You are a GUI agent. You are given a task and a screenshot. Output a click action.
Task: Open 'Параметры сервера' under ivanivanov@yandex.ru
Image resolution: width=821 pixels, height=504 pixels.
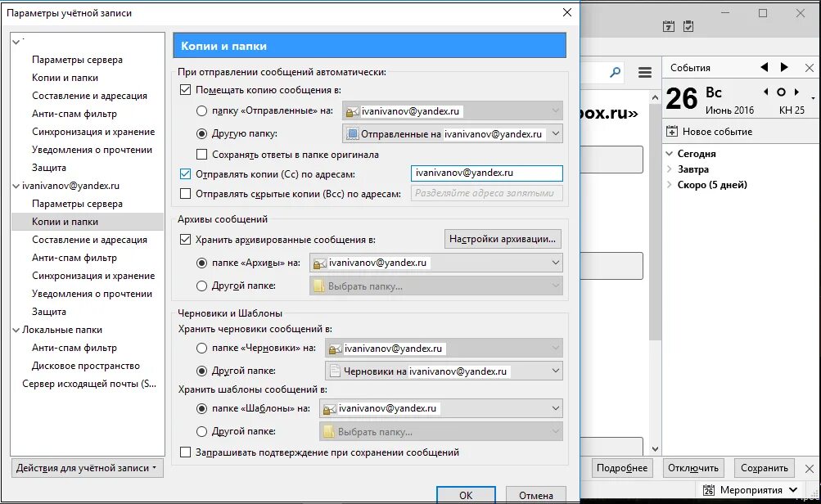click(x=77, y=204)
